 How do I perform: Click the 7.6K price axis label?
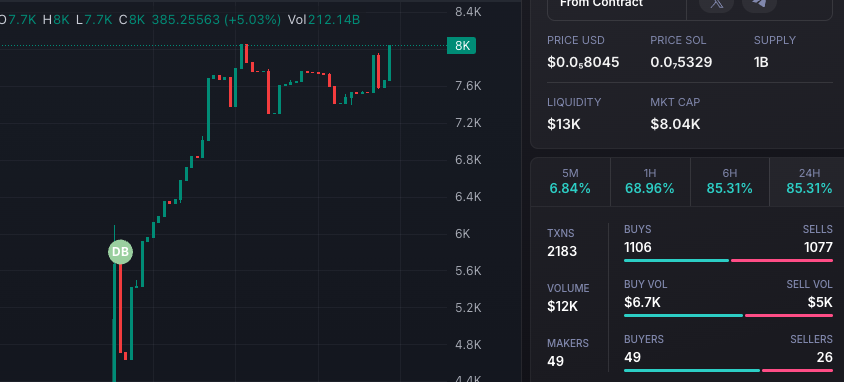point(468,86)
